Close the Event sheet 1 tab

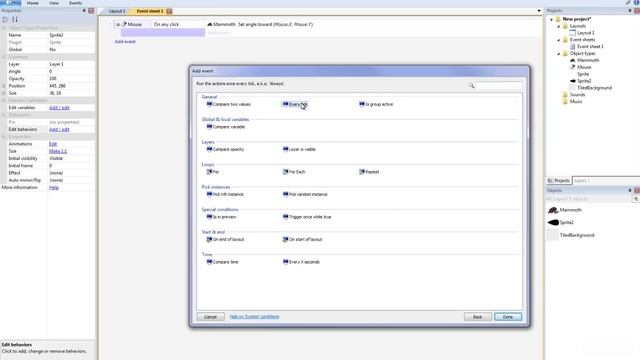click(x=169, y=11)
